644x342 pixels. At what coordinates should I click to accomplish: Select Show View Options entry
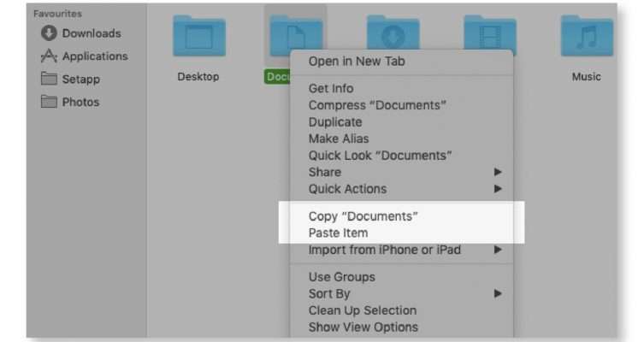click(x=363, y=327)
